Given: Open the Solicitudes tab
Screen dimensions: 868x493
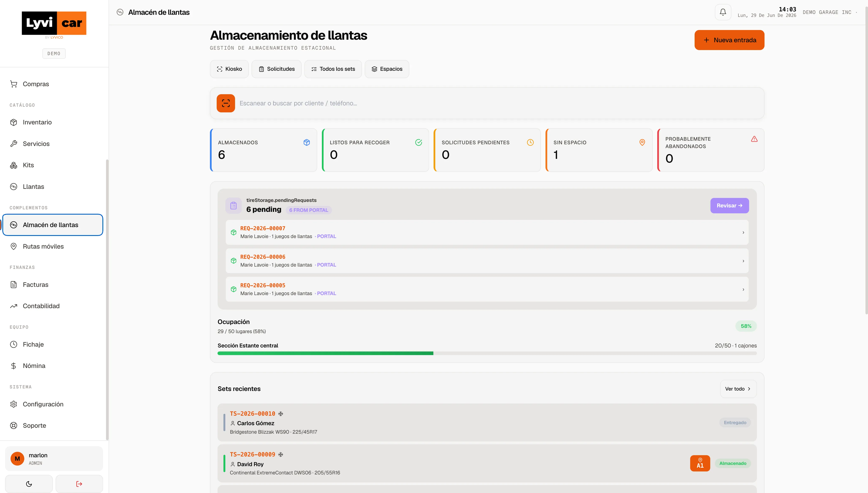Looking at the screenshot, I should point(276,69).
